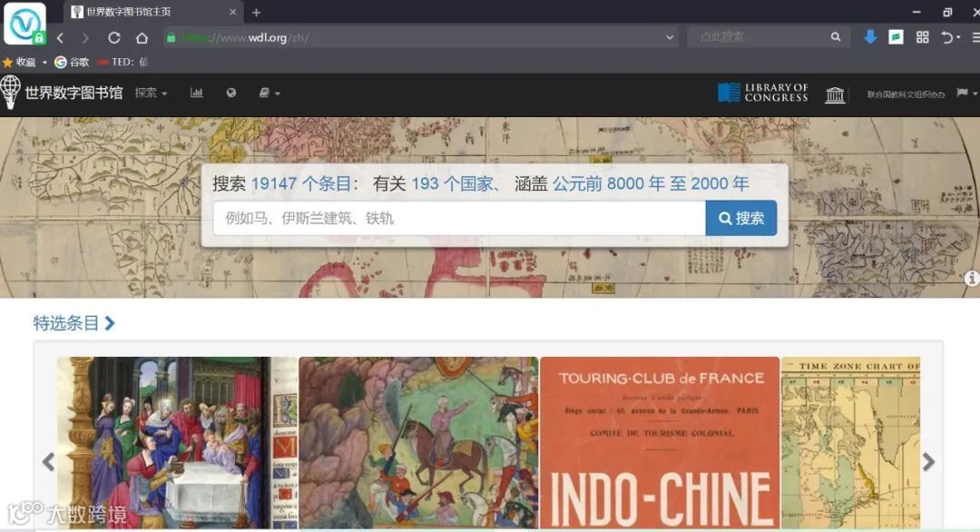This screenshot has height=532, width=980.
Task: Open the Touring-Club de France Indo-Chine thumbnail
Action: 660,443
